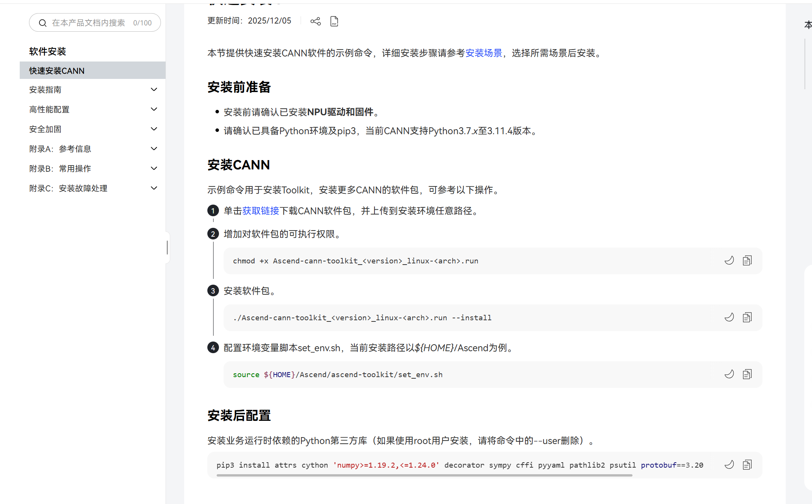Copy the chmod command code
Viewport: 812px width, 504px height.
point(747,261)
